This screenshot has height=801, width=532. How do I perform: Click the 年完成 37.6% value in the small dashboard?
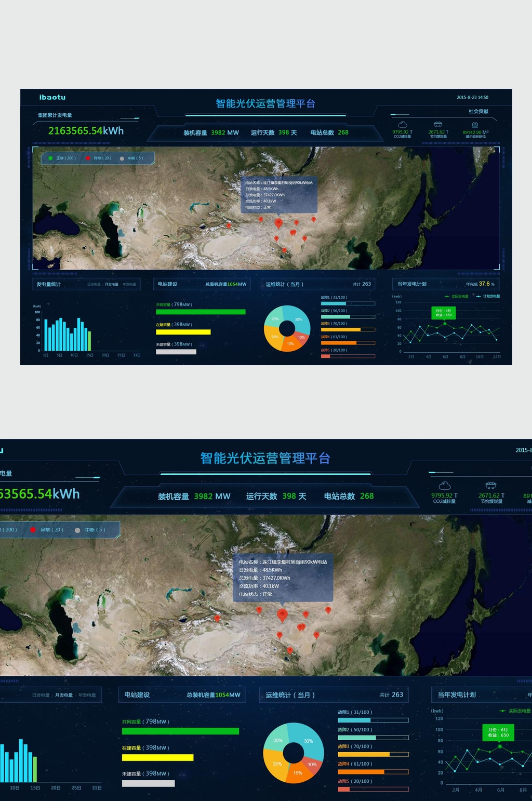point(480,284)
